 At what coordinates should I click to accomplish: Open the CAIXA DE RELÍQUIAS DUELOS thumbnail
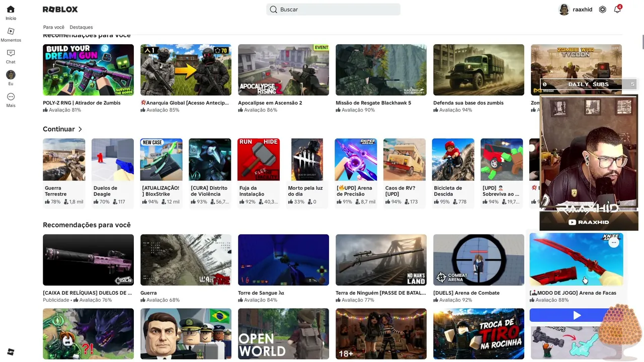coord(88,260)
